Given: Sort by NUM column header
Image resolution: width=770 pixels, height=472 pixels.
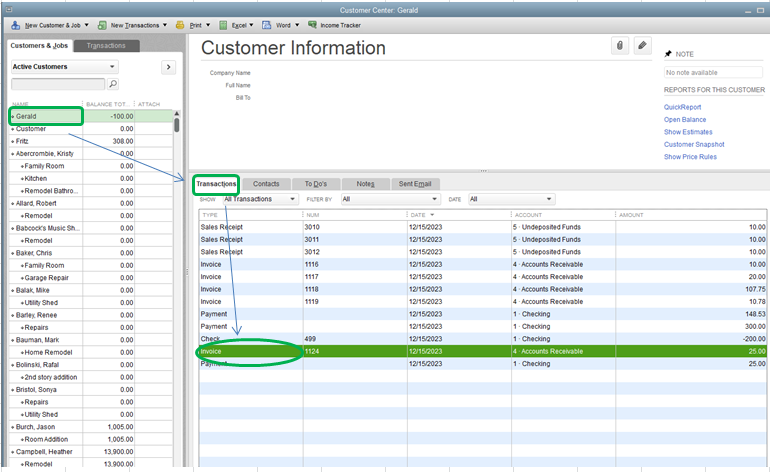Looking at the screenshot, I should [x=355, y=215].
